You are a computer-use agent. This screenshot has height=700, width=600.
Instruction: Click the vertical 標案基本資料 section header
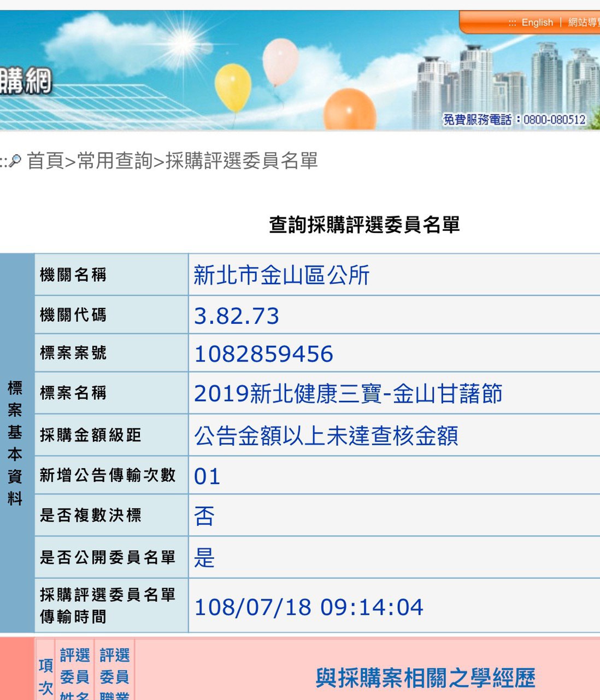click(16, 443)
